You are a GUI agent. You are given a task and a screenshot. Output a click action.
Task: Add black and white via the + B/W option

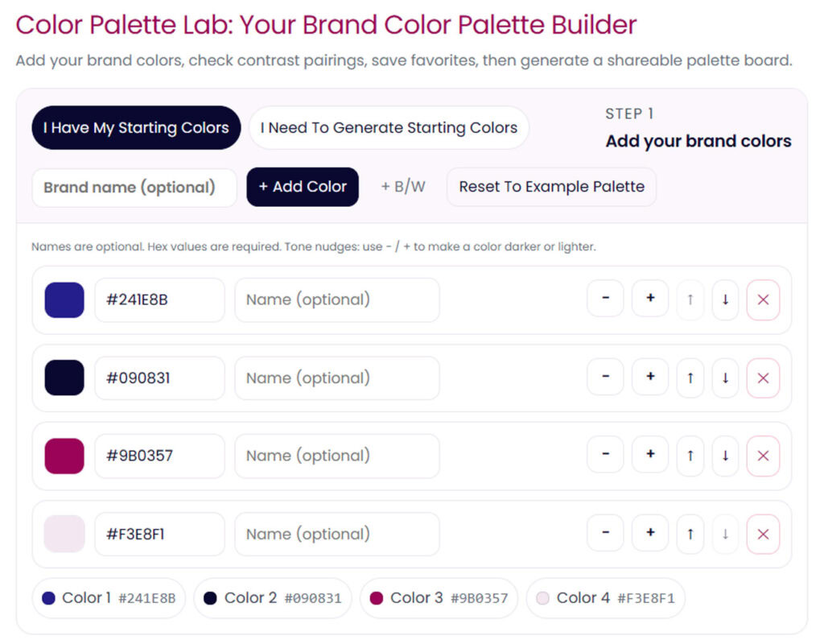[402, 186]
